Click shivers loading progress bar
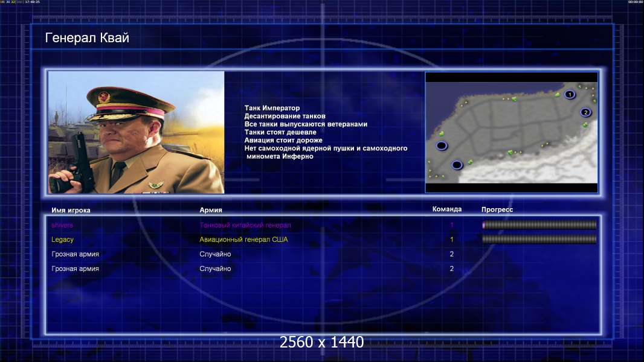 539,224
